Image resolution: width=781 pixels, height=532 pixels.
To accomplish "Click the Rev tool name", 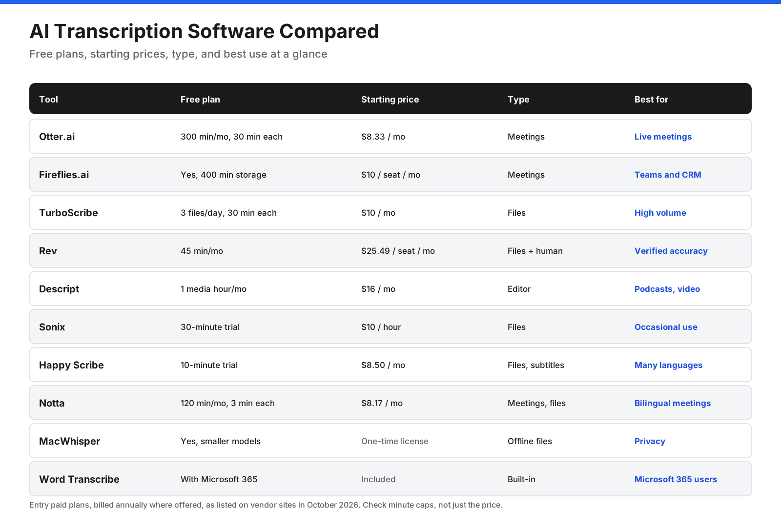I will [x=48, y=251].
